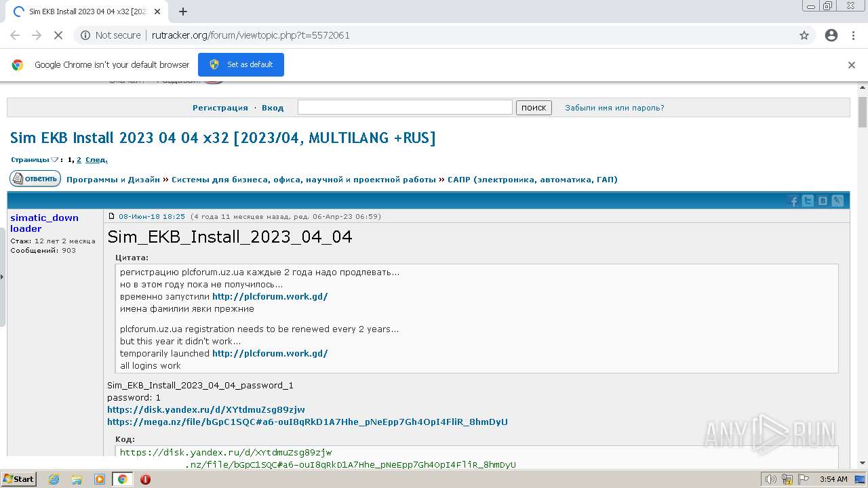
Task: Share the topic on VKontakte
Action: pos(823,201)
